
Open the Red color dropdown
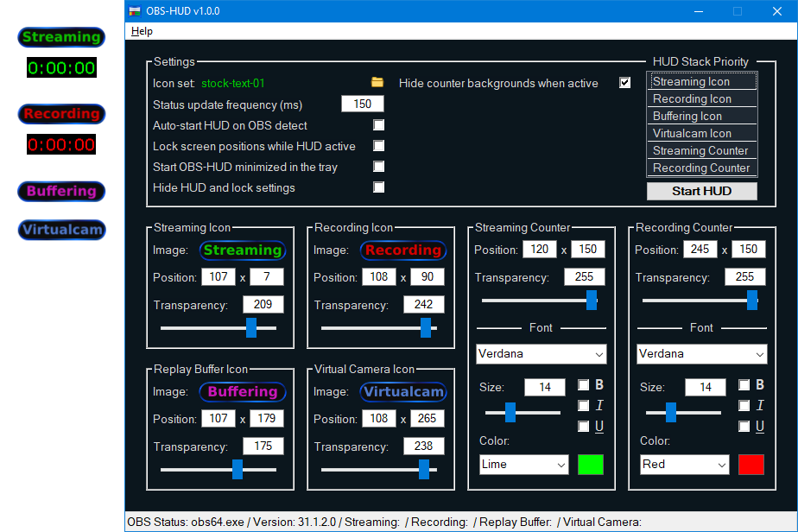point(685,465)
